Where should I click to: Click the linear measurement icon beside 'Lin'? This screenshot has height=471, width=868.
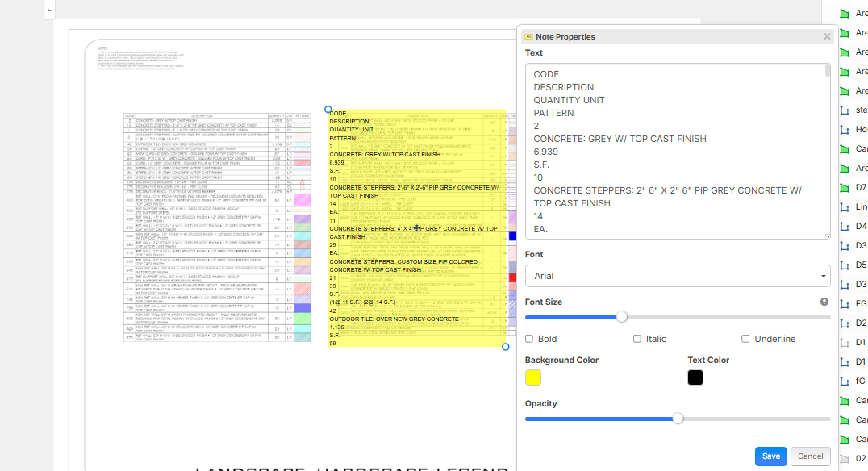(x=845, y=207)
